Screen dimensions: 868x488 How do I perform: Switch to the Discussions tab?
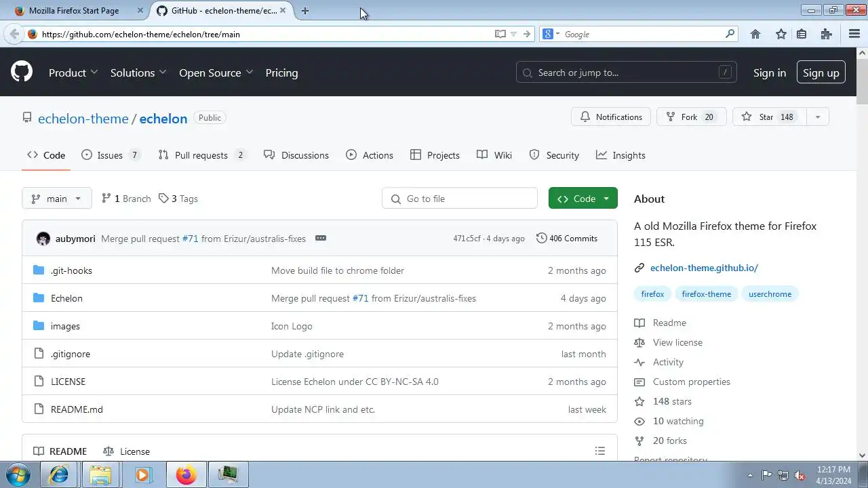pyautogui.click(x=296, y=155)
